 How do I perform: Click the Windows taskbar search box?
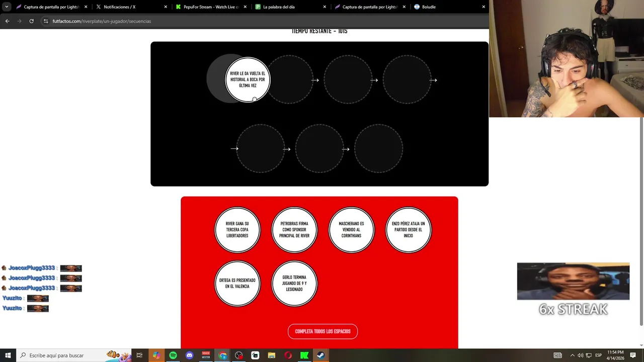point(73,355)
